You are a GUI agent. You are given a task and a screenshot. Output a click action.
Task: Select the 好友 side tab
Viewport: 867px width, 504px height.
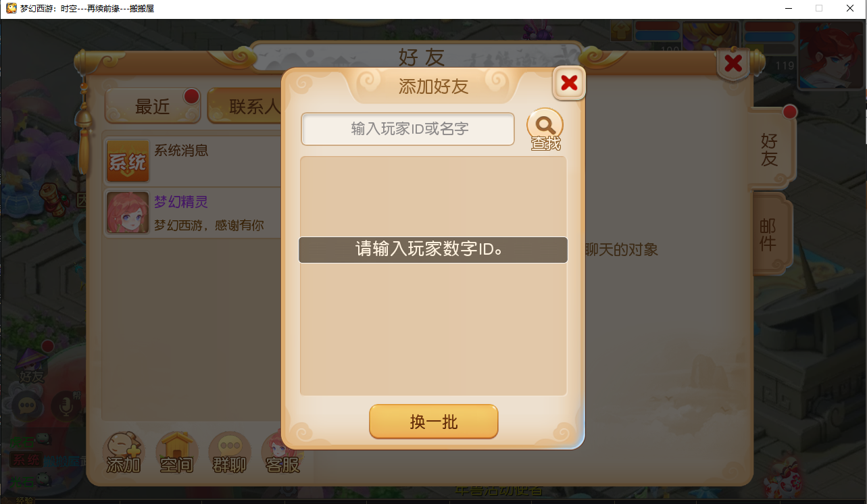769,149
